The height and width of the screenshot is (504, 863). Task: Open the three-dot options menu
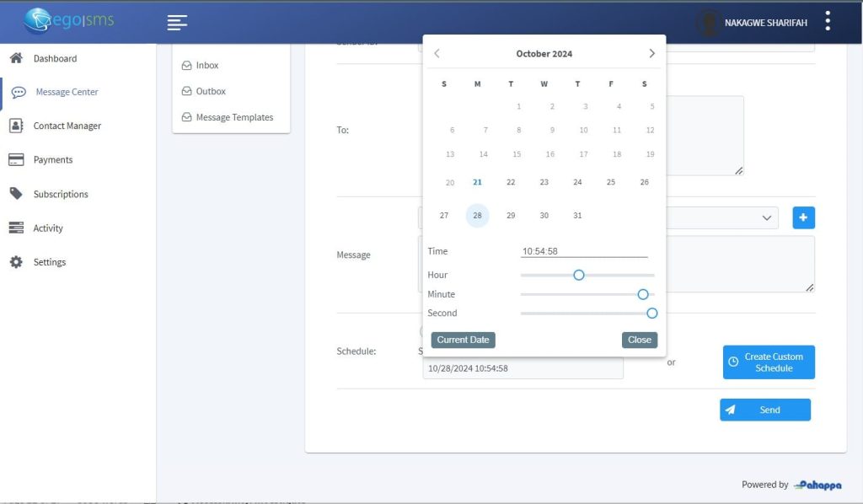[x=828, y=21]
